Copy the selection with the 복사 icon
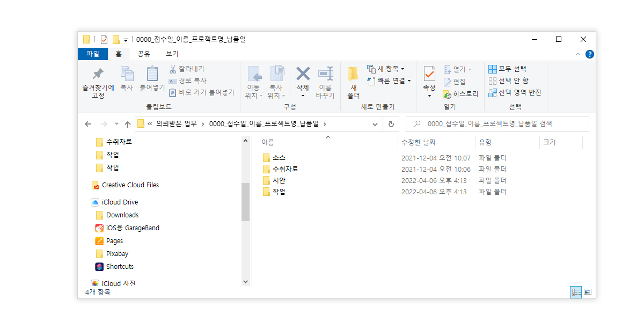The width and height of the screenshot is (644, 322). (x=127, y=80)
